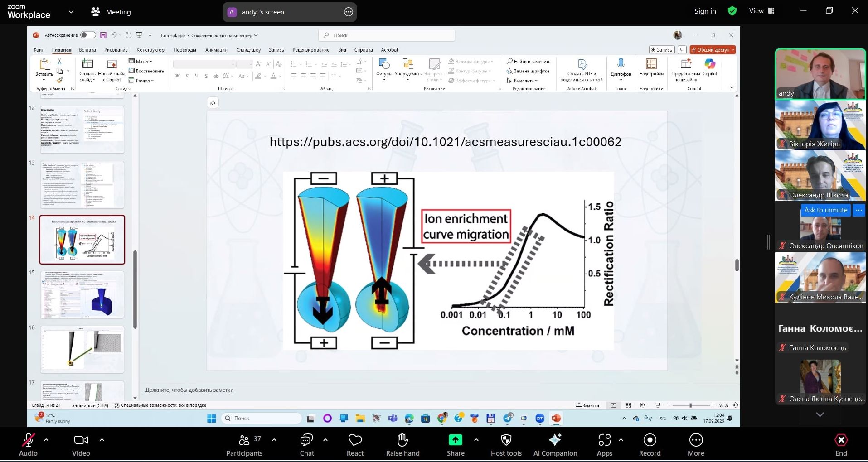868x462 pixels.
Task: Expand the Video options arrow
Action: click(x=102, y=439)
